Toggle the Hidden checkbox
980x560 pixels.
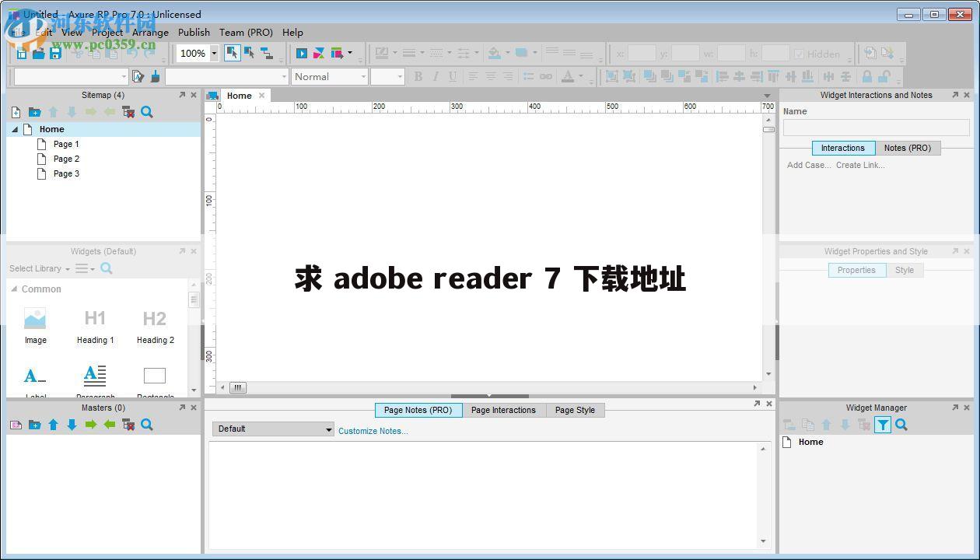pos(799,54)
